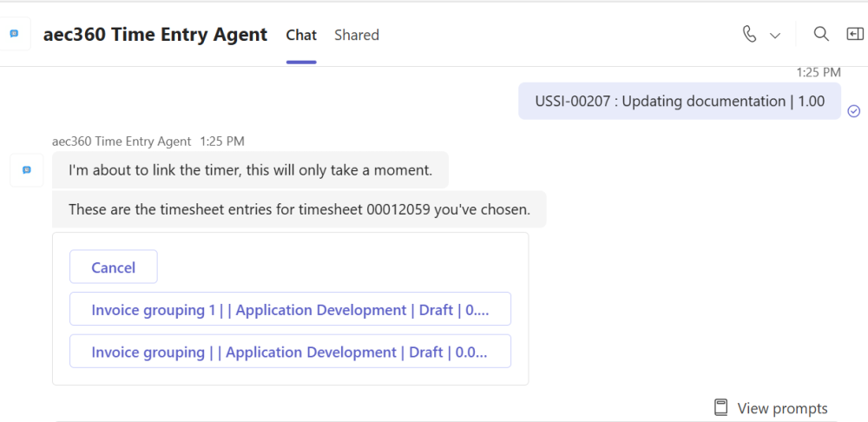Click the agent sender name above message
The width and height of the screenshot is (868, 422).
(122, 141)
